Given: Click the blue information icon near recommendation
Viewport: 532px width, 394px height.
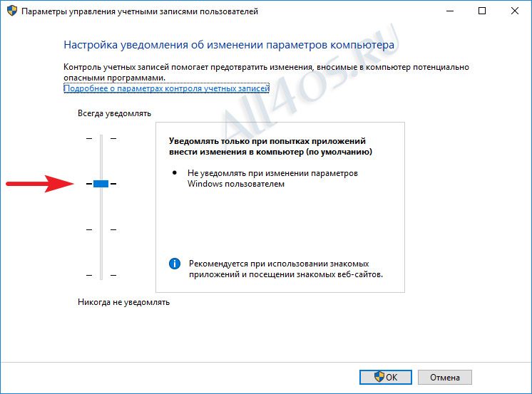Looking at the screenshot, I should pos(175,264).
